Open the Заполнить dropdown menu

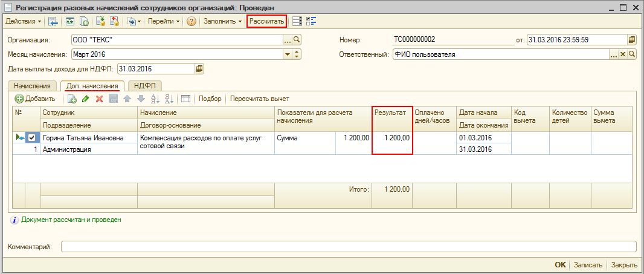223,21
